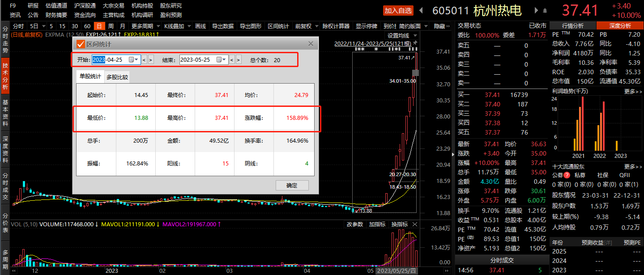Click the 确定 button in dialog

tap(291, 185)
